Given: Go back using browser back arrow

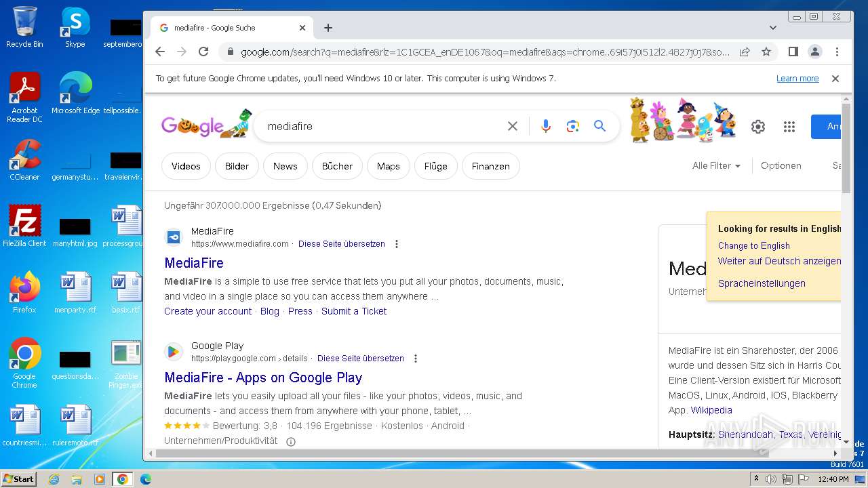Looking at the screenshot, I should pos(160,52).
